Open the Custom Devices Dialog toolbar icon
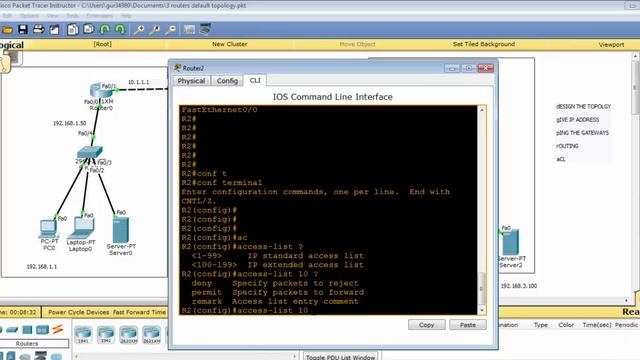Image resolution: width=640 pixels, height=360 pixels. pos(205,29)
